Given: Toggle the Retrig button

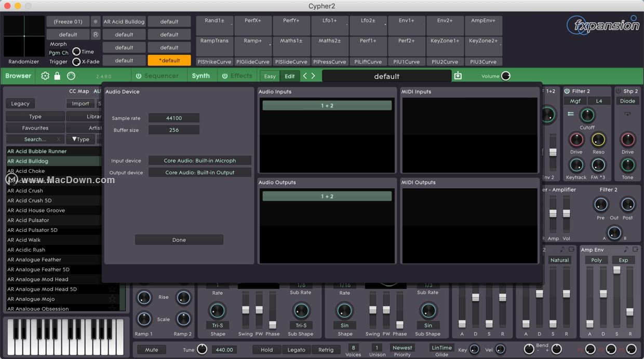Looking at the screenshot, I should pos(326,350).
